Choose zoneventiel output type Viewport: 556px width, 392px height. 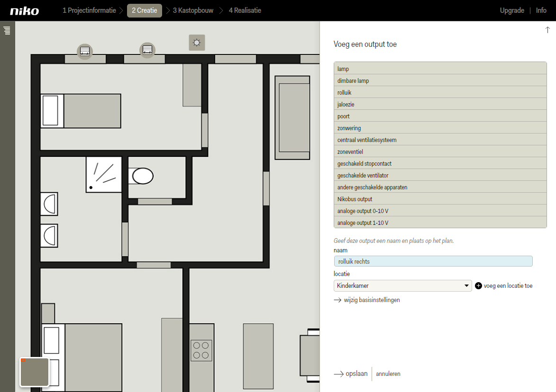440,151
